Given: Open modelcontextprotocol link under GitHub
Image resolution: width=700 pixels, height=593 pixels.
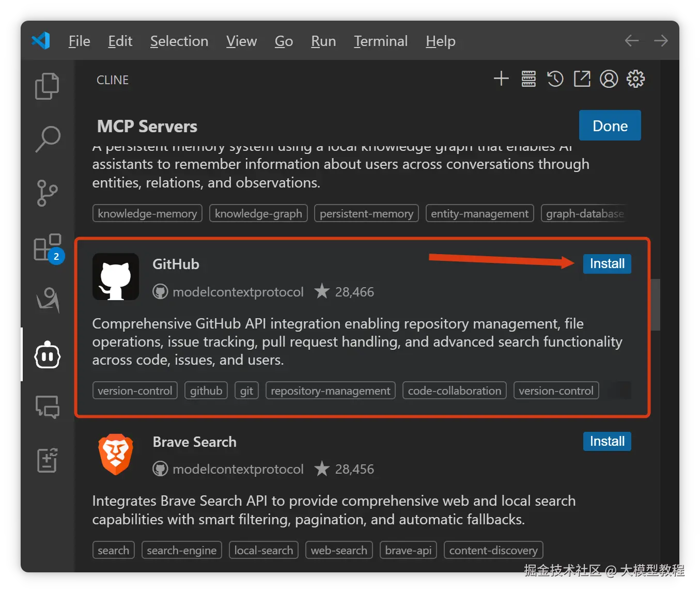Looking at the screenshot, I should tap(228, 292).
